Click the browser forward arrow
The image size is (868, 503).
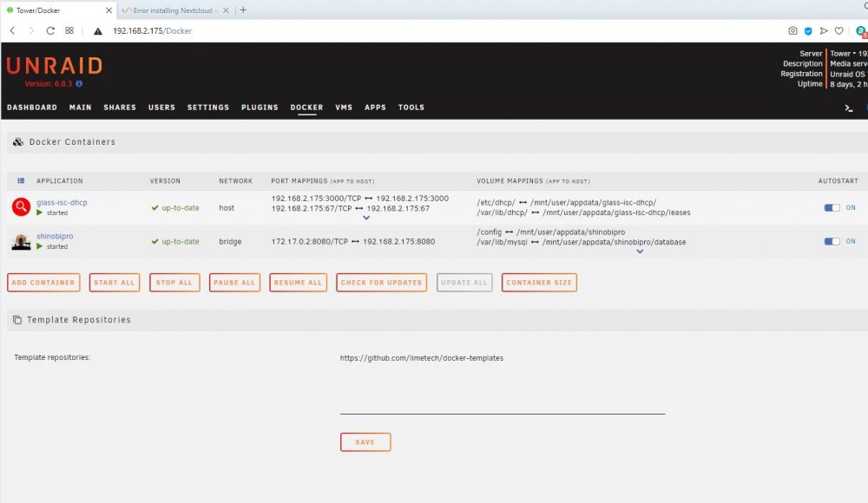[x=31, y=31]
